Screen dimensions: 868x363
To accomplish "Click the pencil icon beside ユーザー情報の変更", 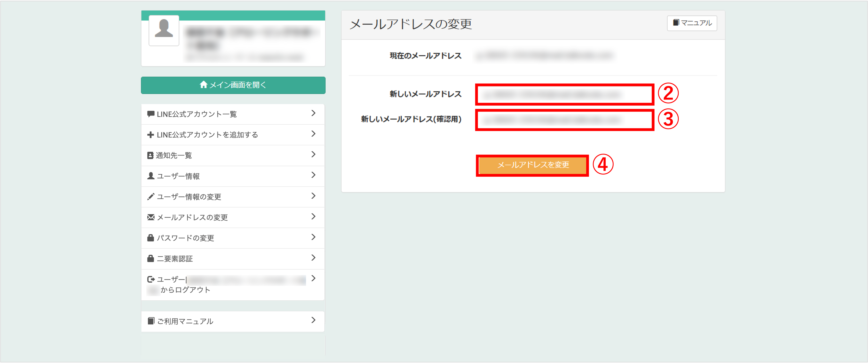I will click(x=151, y=197).
